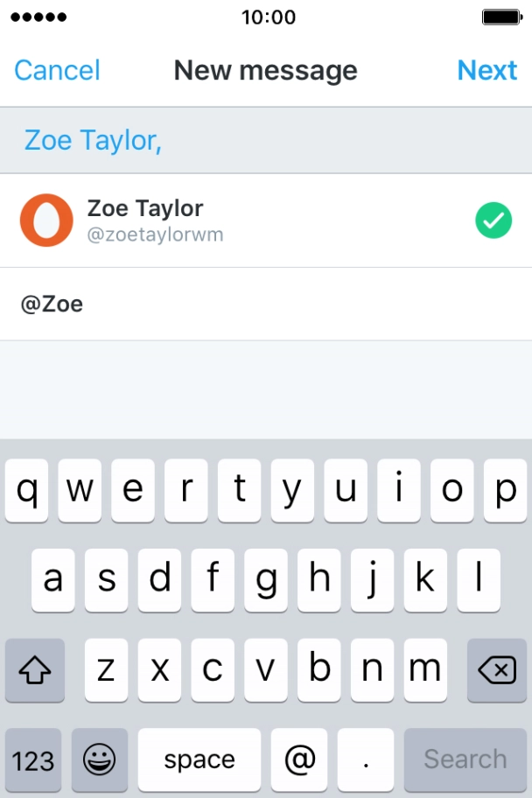The width and height of the screenshot is (532, 798).
Task: Tap Zoe Taylor's orange egg avatar
Action: click(x=46, y=220)
